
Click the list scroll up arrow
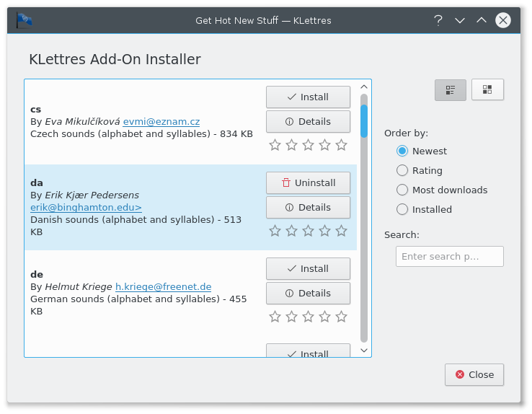pyautogui.click(x=364, y=87)
